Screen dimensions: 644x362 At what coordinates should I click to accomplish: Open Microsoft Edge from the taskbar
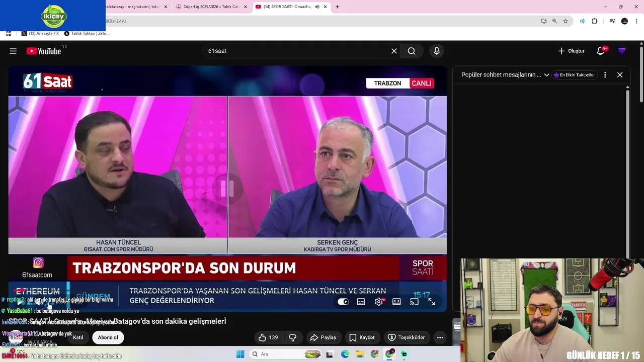point(345,354)
